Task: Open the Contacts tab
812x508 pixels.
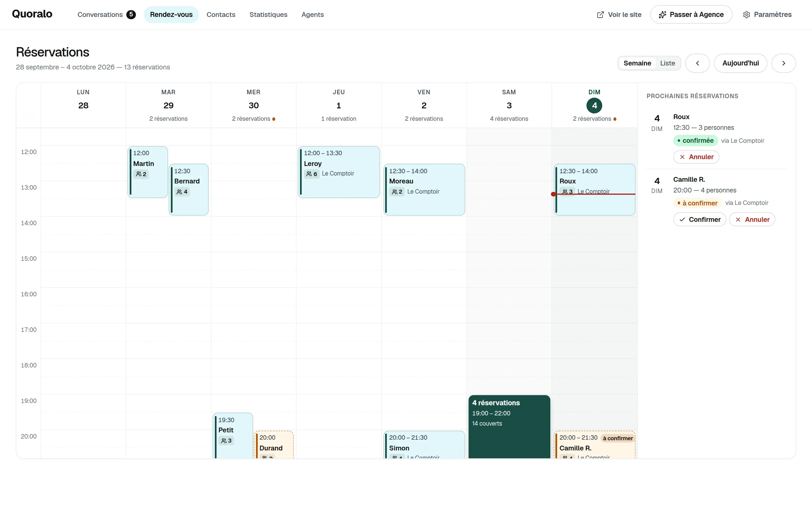Action: pyautogui.click(x=221, y=14)
